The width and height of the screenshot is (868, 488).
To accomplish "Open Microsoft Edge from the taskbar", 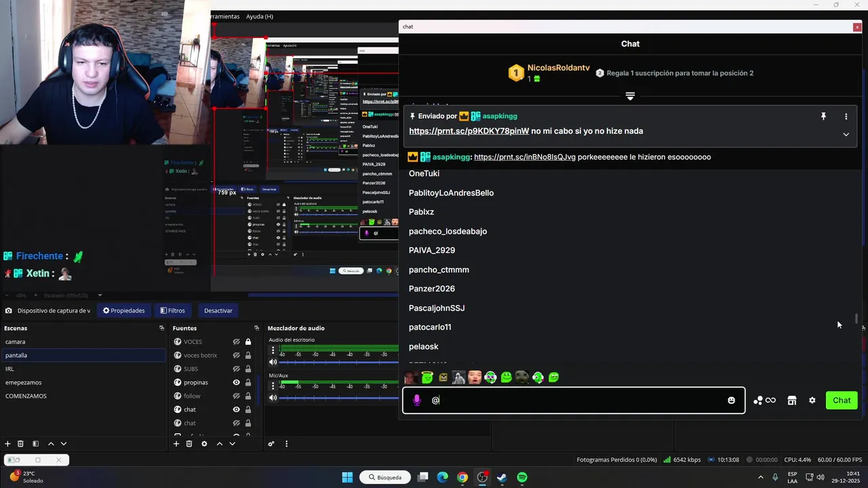I will click(x=442, y=477).
